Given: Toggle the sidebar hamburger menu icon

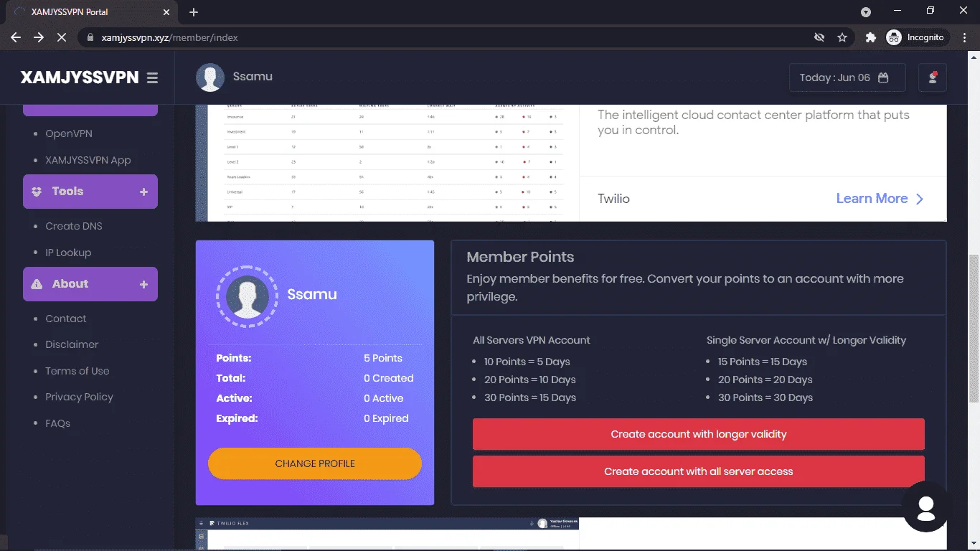Looking at the screenshot, I should pos(152,77).
